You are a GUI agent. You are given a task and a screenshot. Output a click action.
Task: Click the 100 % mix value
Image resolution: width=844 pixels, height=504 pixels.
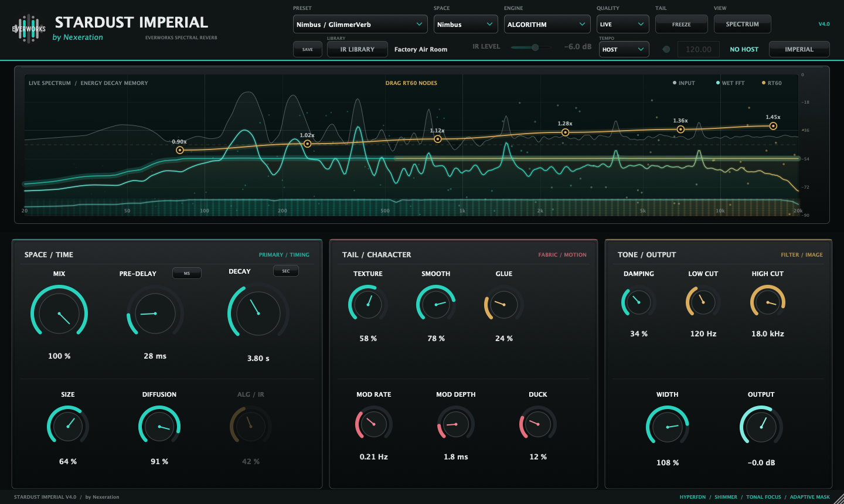(x=59, y=356)
